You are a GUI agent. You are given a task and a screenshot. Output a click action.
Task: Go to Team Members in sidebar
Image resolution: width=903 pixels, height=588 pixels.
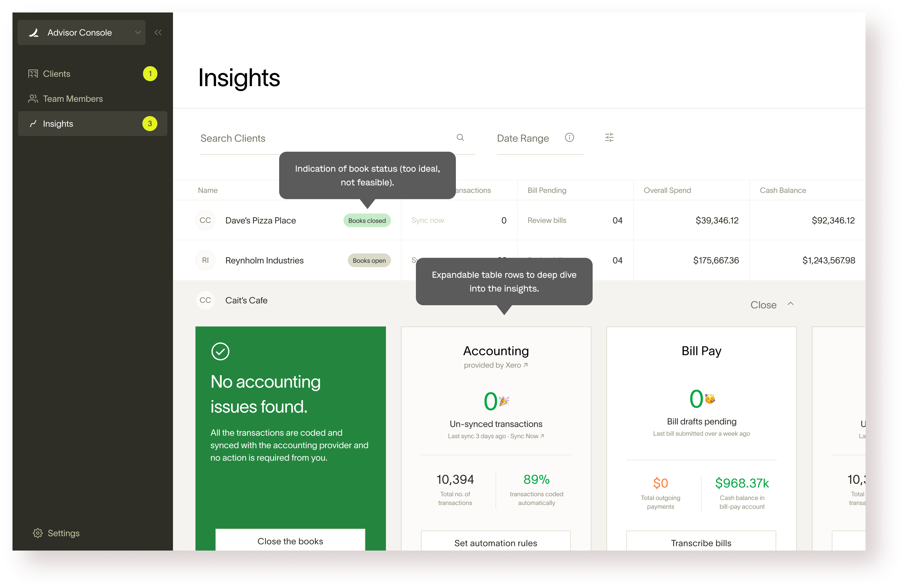[73, 99]
